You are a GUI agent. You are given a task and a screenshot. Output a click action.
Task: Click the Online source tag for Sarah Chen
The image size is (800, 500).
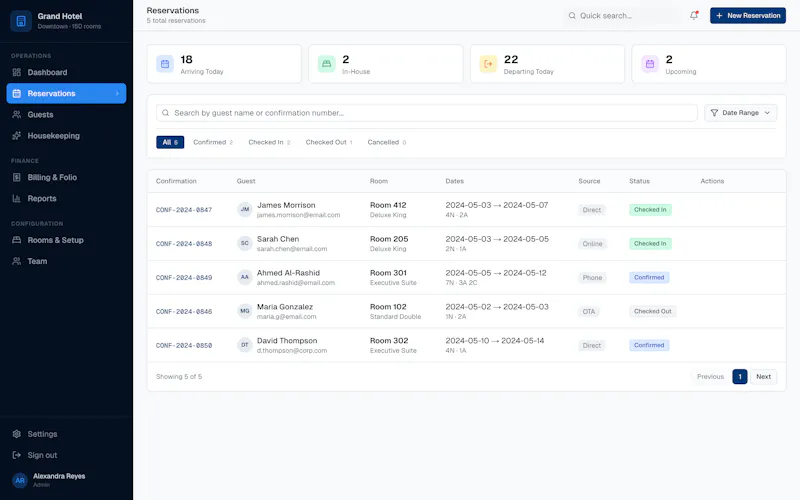click(x=592, y=244)
